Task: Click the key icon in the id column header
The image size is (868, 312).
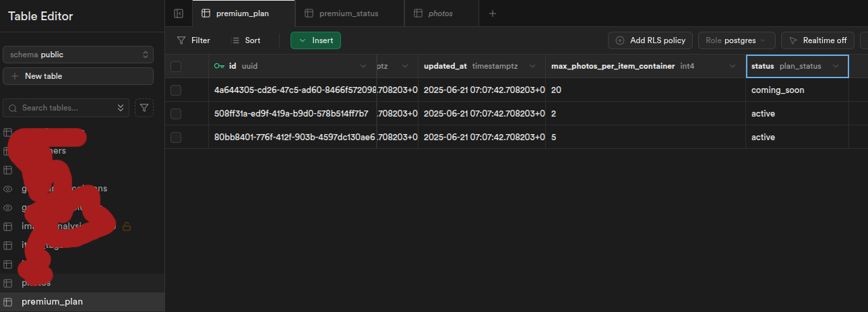Action: click(219, 66)
